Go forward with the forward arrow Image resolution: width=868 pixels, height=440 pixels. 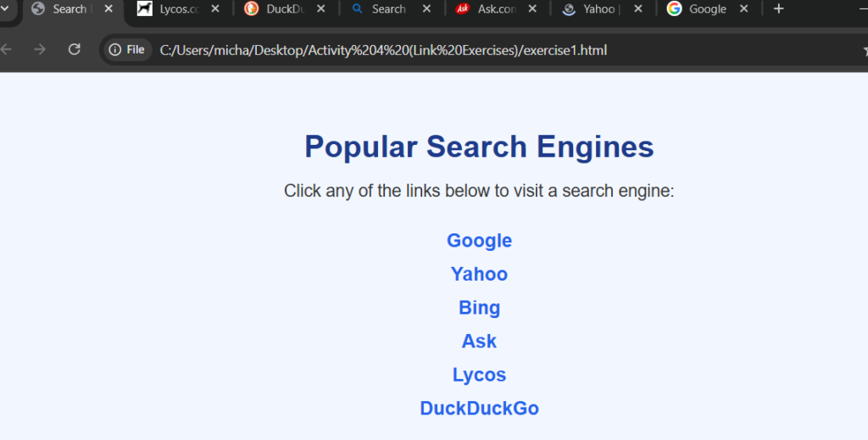click(x=40, y=49)
